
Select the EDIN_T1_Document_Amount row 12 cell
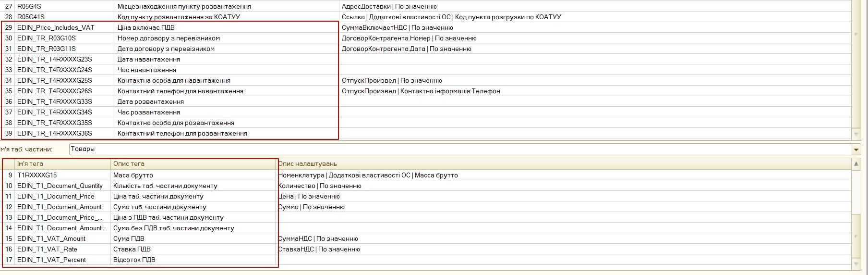pyautogui.click(x=63, y=207)
